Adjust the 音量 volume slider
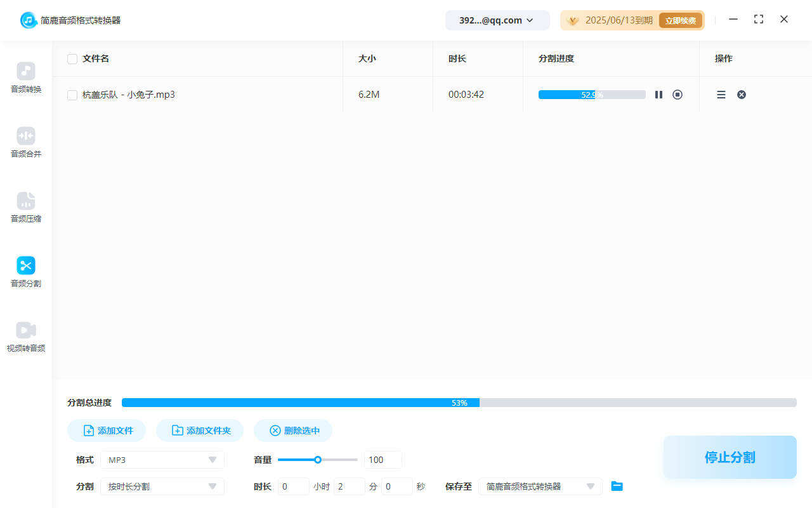Screen dimensions: 812x508 pyautogui.click(x=317, y=459)
